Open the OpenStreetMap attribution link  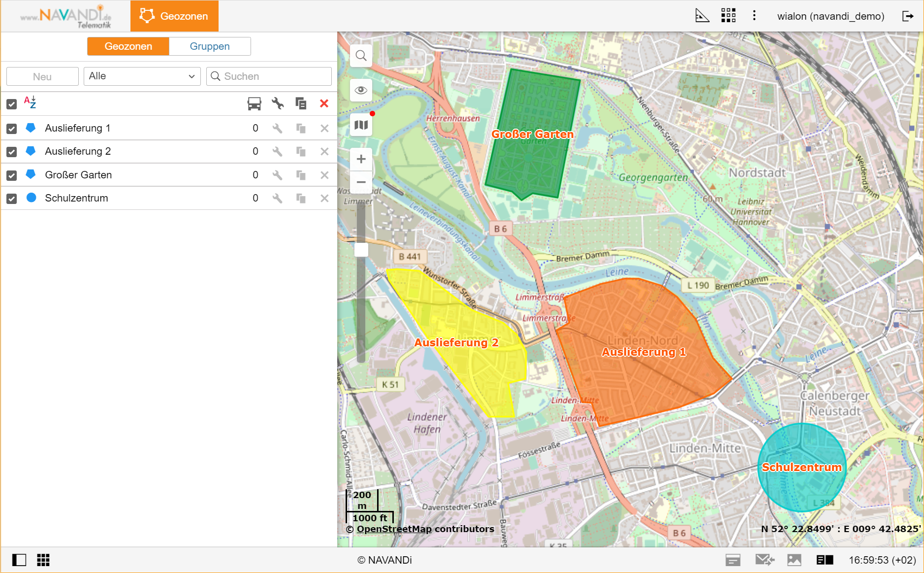point(394,529)
